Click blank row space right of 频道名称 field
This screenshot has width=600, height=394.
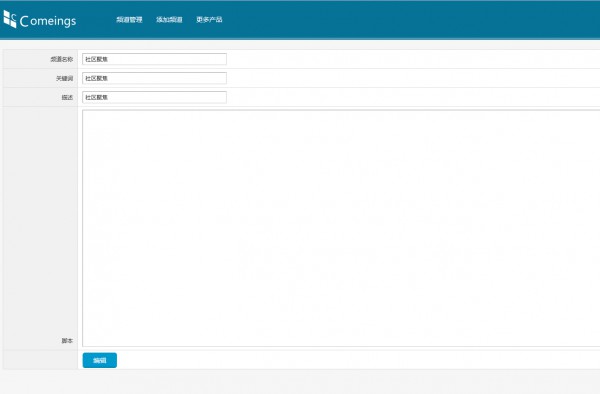click(x=413, y=59)
